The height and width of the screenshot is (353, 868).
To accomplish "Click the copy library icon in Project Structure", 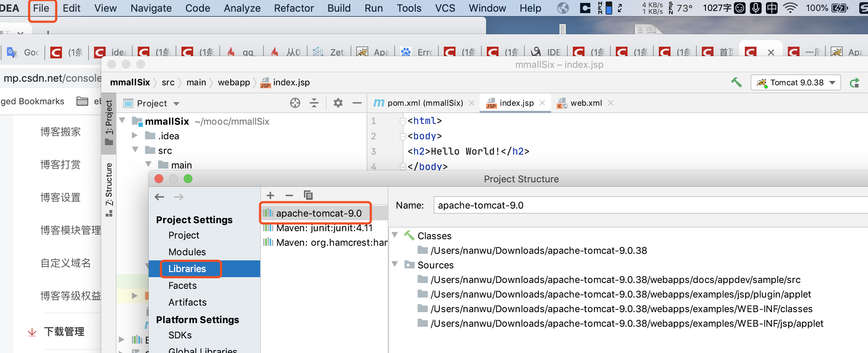I will click(x=309, y=195).
